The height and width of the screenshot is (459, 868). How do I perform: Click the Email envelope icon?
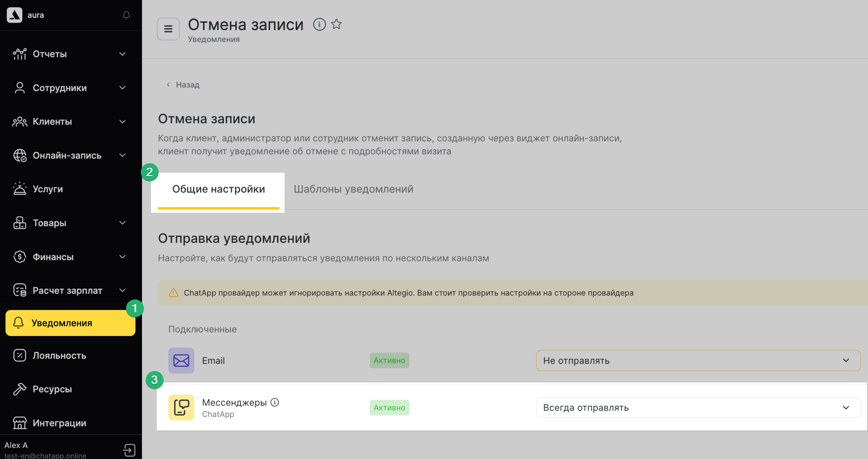click(x=181, y=361)
